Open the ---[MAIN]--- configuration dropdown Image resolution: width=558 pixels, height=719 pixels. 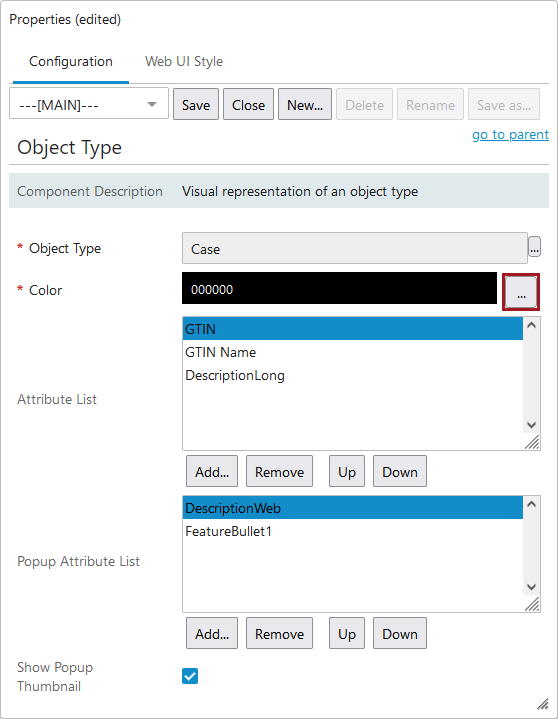click(x=89, y=105)
